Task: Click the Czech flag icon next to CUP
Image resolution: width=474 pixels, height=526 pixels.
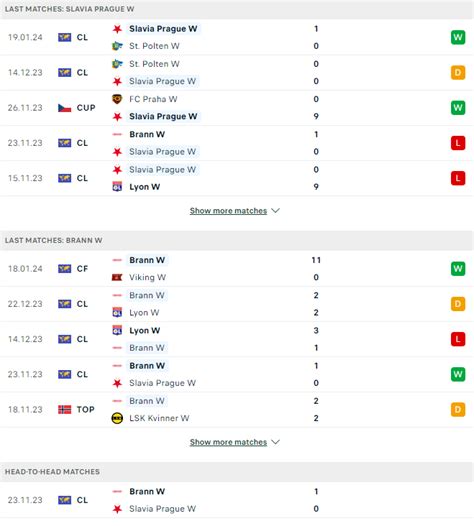Action: pyautogui.click(x=64, y=108)
